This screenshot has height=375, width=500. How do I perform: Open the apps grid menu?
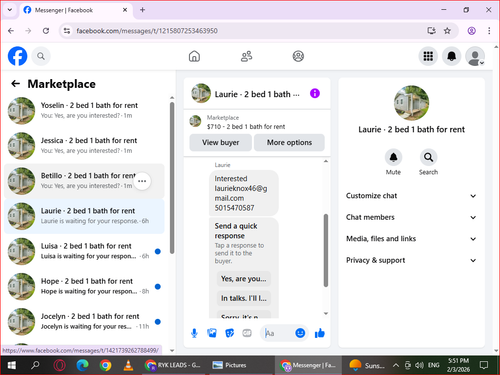(428, 56)
